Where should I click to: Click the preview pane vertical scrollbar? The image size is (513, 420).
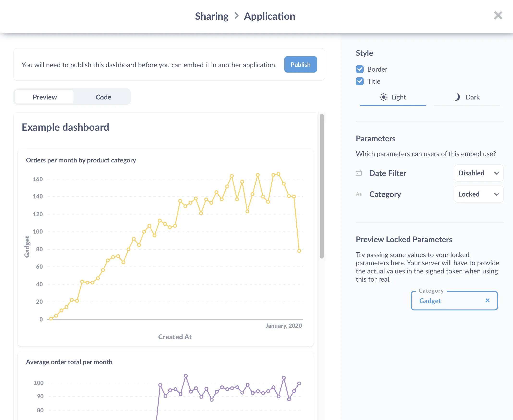tap(322, 186)
